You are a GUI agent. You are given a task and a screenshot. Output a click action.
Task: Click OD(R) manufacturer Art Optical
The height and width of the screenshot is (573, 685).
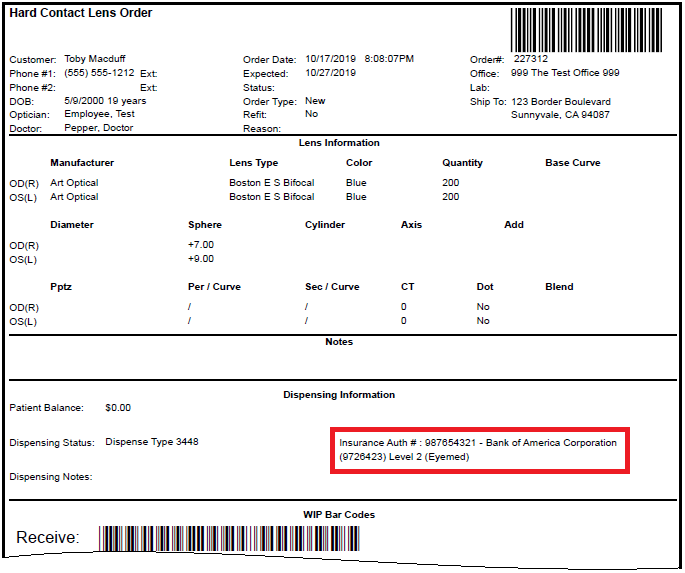tap(74, 183)
